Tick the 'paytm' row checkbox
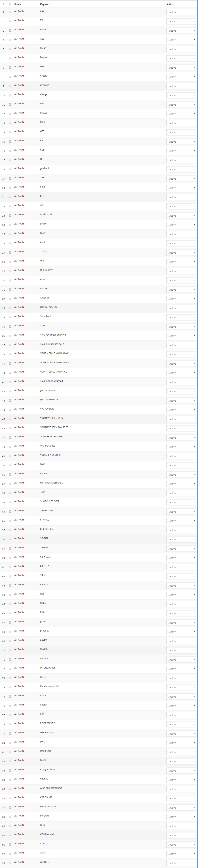198x868 pixels. (10, 641)
